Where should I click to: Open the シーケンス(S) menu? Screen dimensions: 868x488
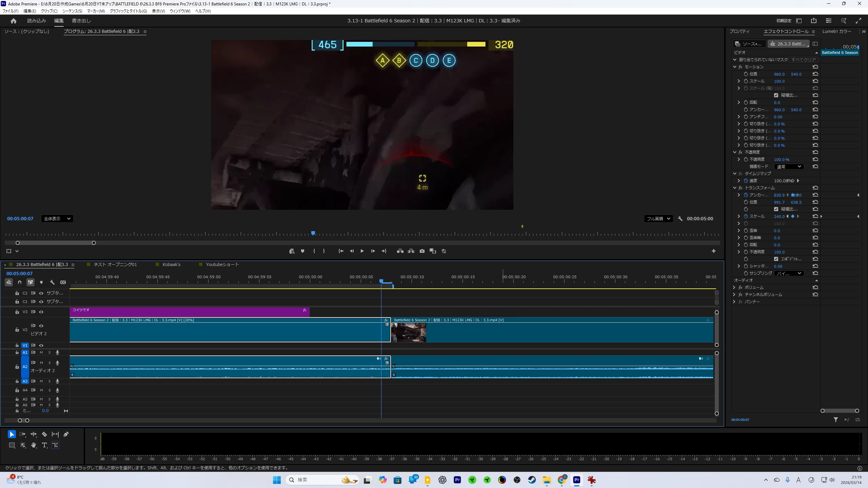pyautogui.click(x=72, y=11)
